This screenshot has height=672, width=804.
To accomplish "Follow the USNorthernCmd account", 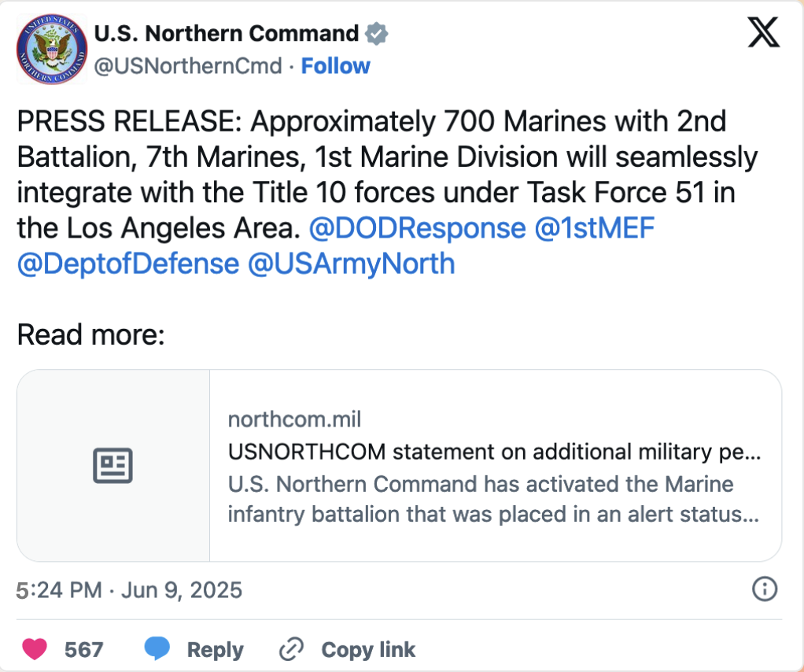I will [335, 65].
